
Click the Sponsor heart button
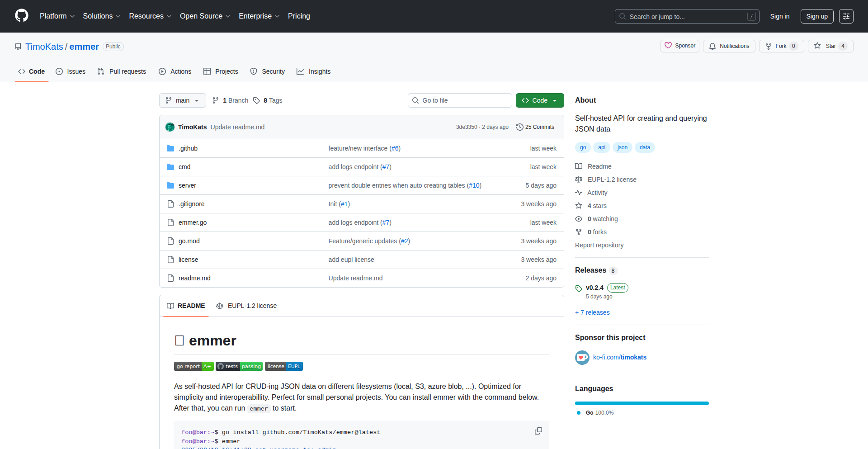point(680,46)
